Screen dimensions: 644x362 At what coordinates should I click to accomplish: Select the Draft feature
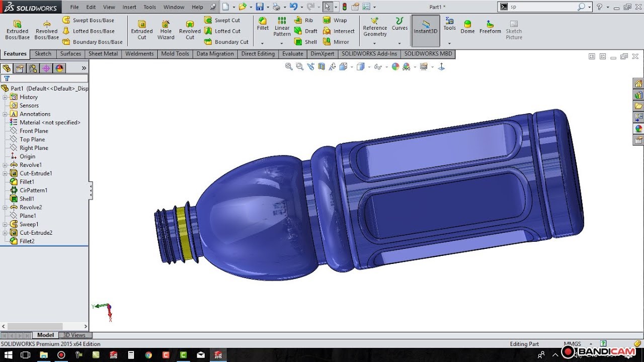click(x=306, y=31)
